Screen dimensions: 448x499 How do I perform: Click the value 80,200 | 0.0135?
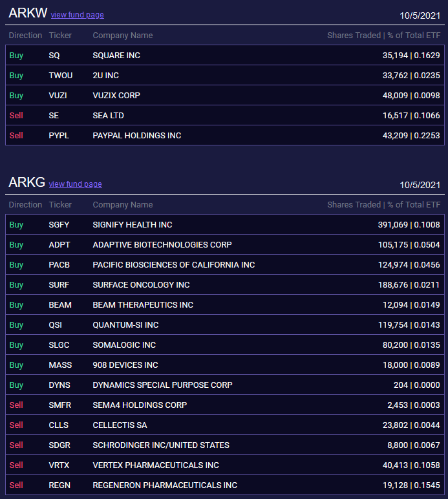click(411, 345)
